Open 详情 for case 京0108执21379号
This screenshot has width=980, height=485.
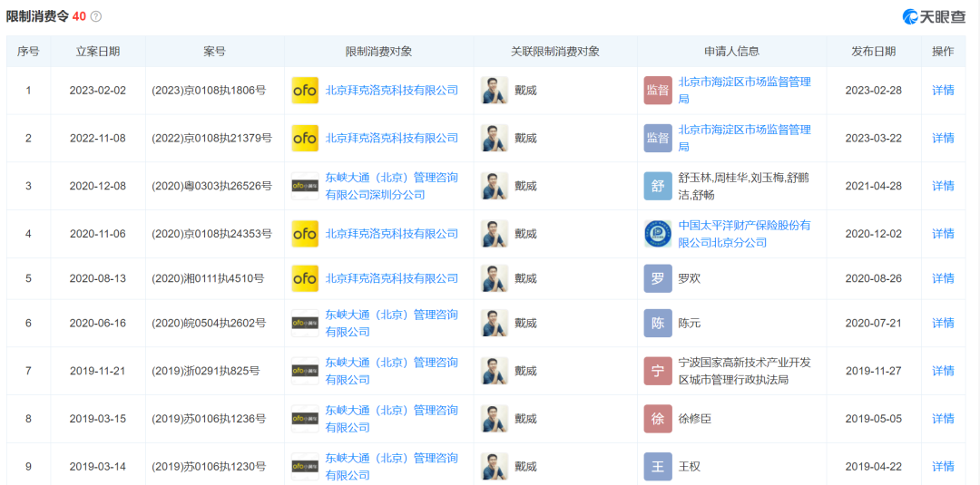[943, 138]
